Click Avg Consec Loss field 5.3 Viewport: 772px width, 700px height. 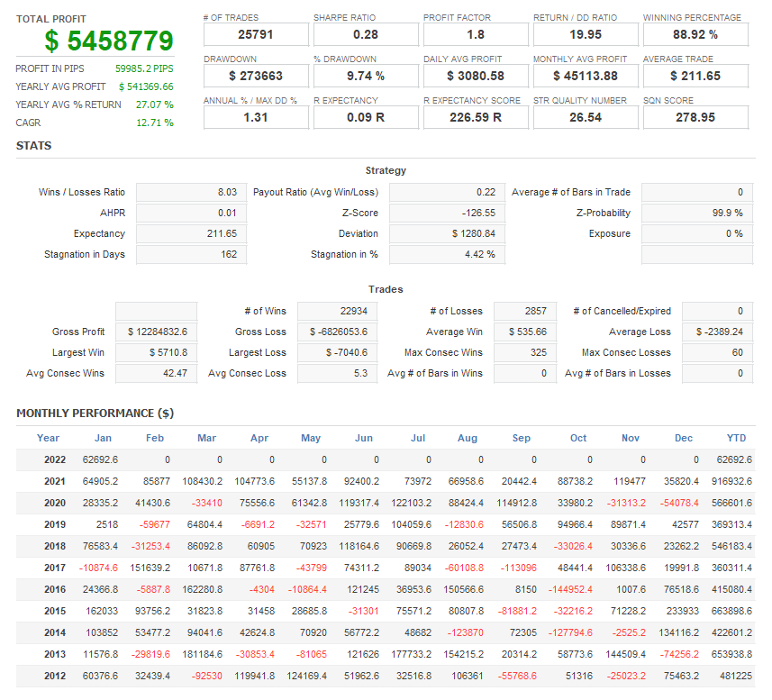pos(337,373)
